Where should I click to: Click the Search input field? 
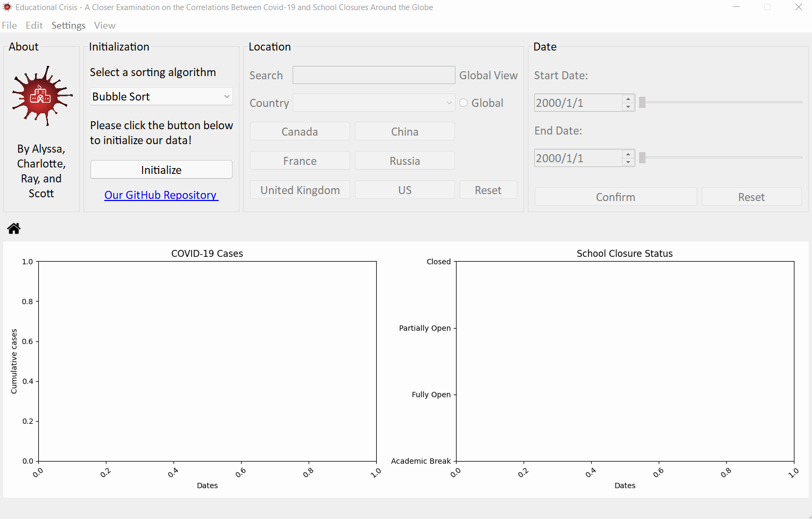pyautogui.click(x=374, y=75)
